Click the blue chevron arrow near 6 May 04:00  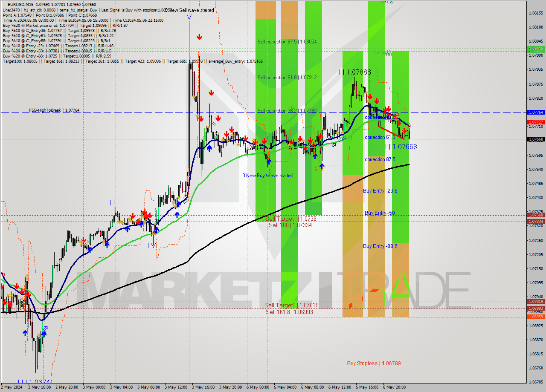[334, 145]
